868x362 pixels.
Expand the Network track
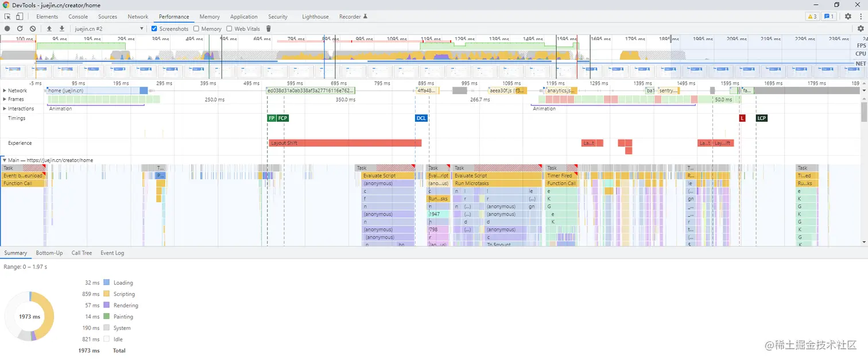pos(5,90)
